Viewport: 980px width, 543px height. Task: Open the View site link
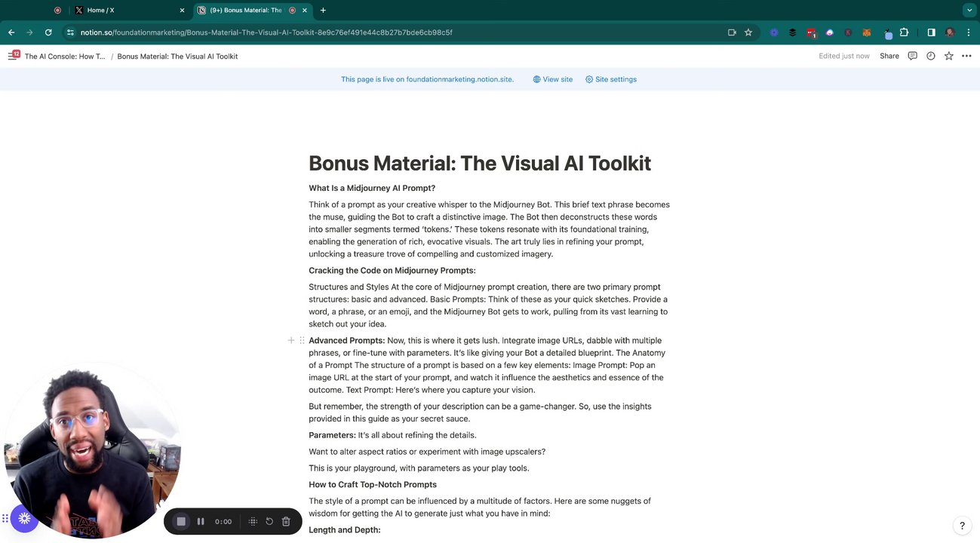[x=552, y=79]
